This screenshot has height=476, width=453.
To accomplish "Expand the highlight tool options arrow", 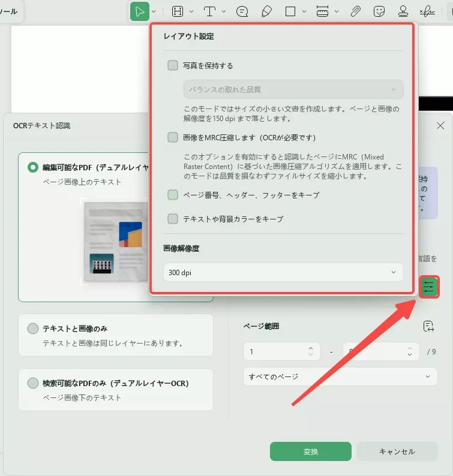I will [x=191, y=12].
